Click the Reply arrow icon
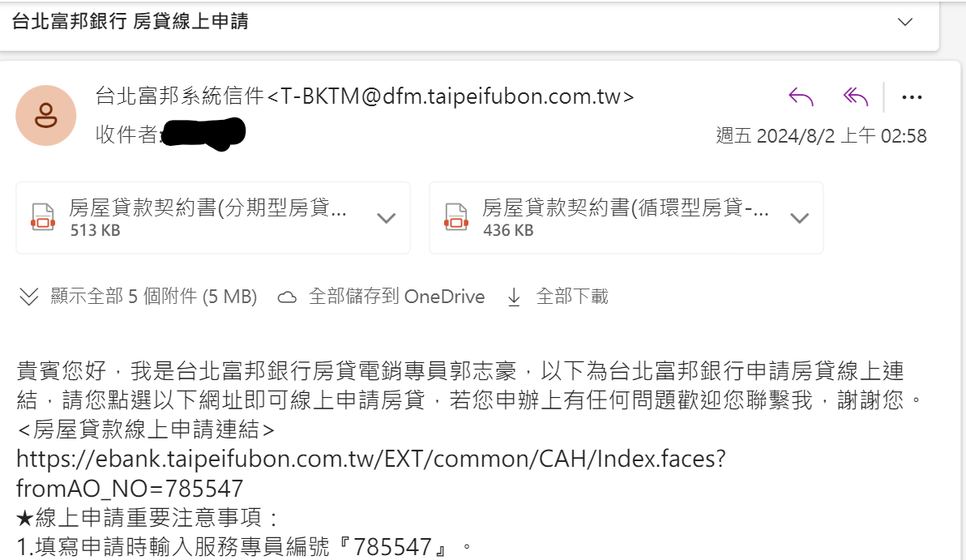This screenshot has height=560, width=966. (x=801, y=97)
